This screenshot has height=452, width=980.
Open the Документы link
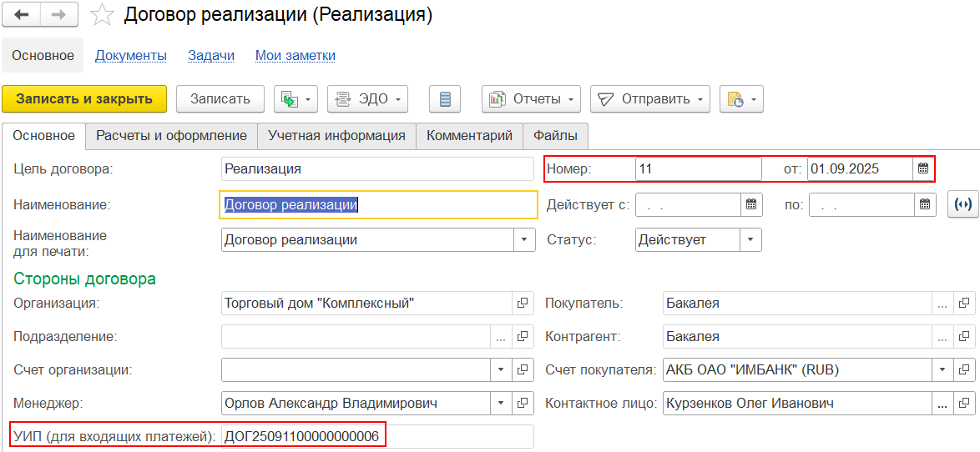point(131,56)
